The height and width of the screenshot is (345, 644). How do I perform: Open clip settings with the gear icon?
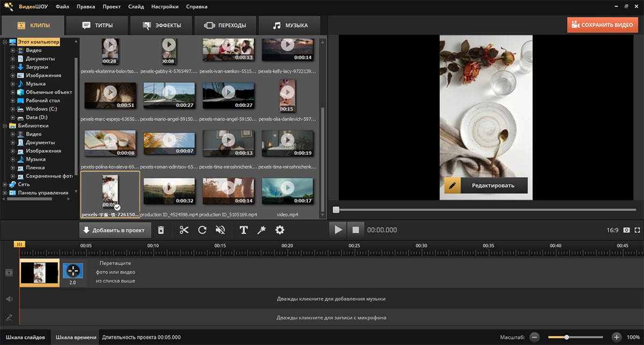pos(280,230)
